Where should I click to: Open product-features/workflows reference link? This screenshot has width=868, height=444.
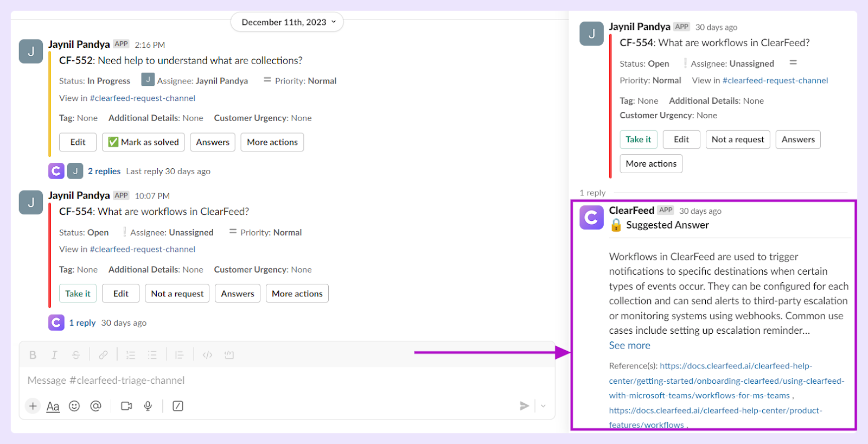(716, 417)
